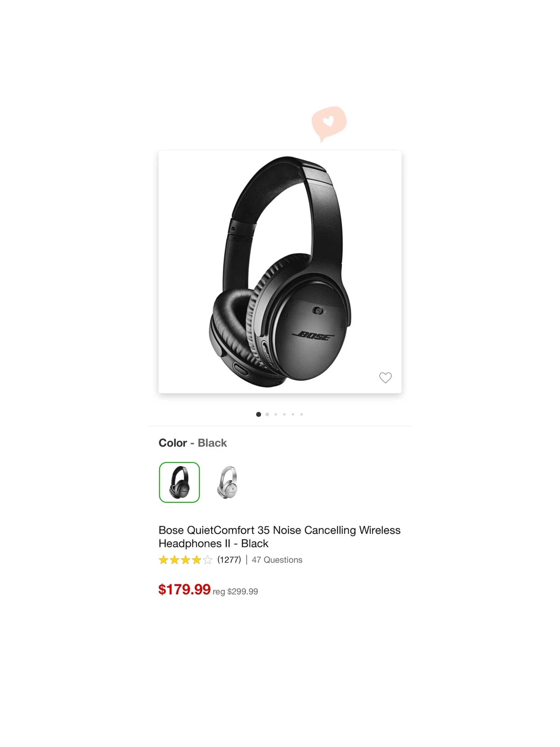Click the first gold rating star

pyautogui.click(x=164, y=560)
